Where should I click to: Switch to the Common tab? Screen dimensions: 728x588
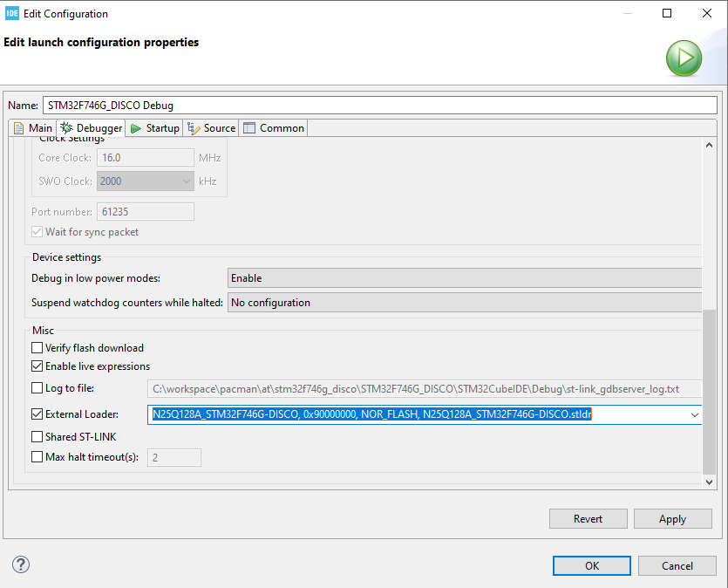[x=274, y=128]
